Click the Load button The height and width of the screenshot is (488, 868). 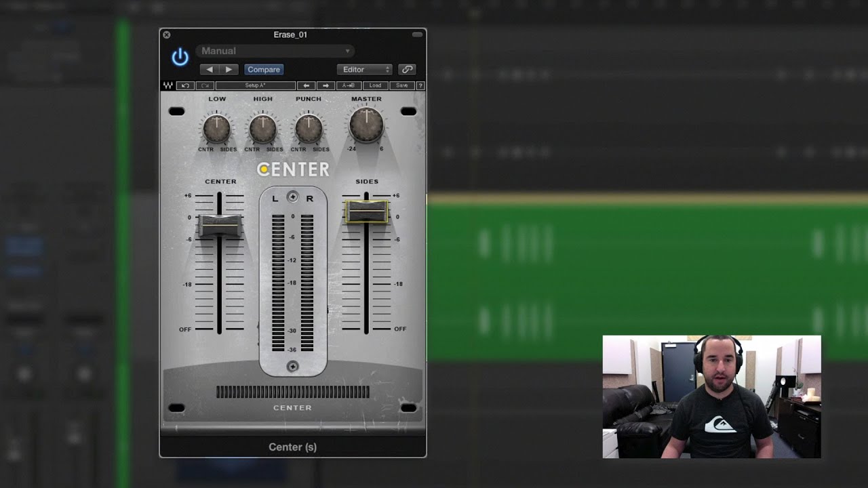[x=375, y=85]
